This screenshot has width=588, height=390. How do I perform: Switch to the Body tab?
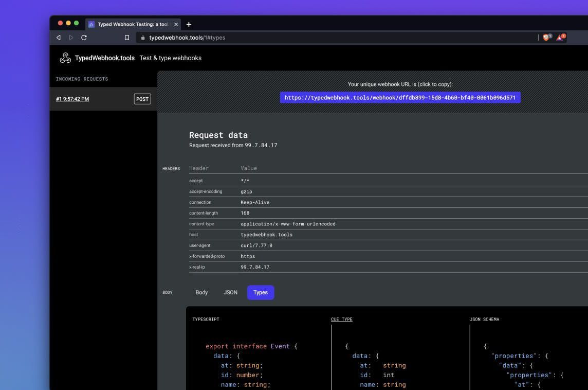pos(201,292)
